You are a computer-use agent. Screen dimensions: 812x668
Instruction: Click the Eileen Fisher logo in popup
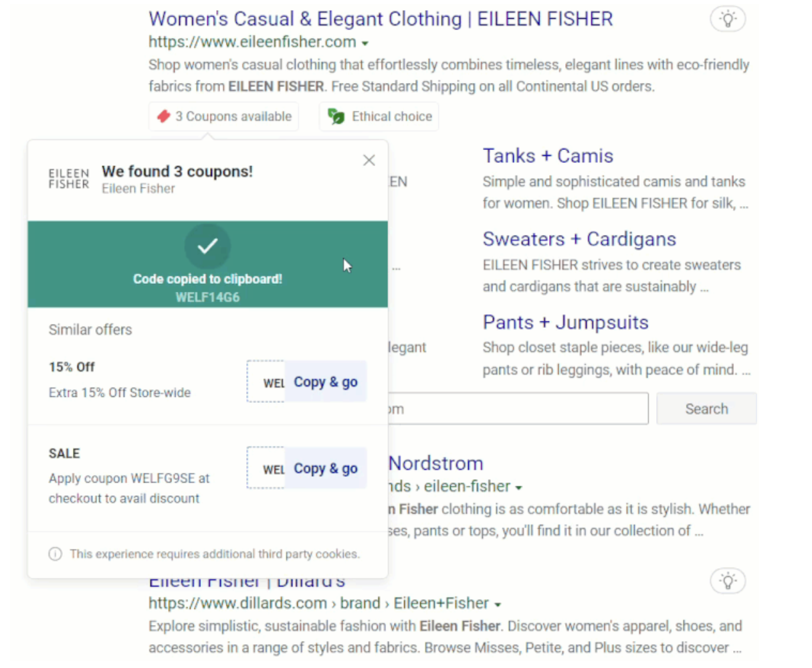(x=68, y=179)
